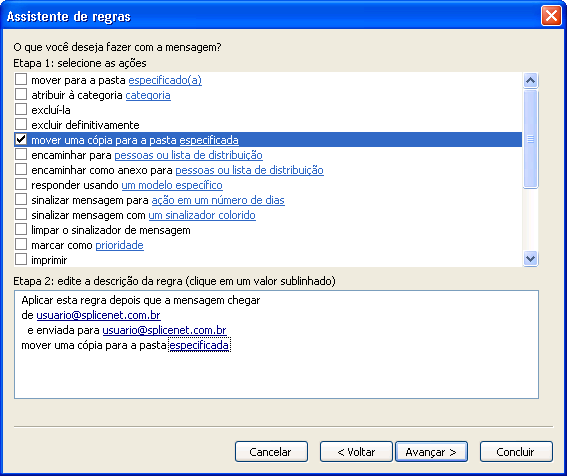Click scroll down arrow of actions list
567x476 pixels.
530,259
